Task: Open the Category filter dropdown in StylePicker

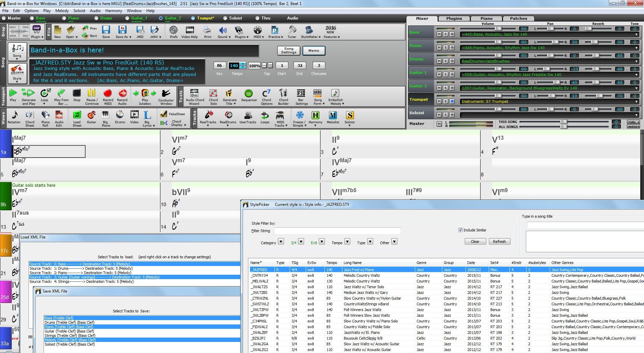Action: pos(281,241)
